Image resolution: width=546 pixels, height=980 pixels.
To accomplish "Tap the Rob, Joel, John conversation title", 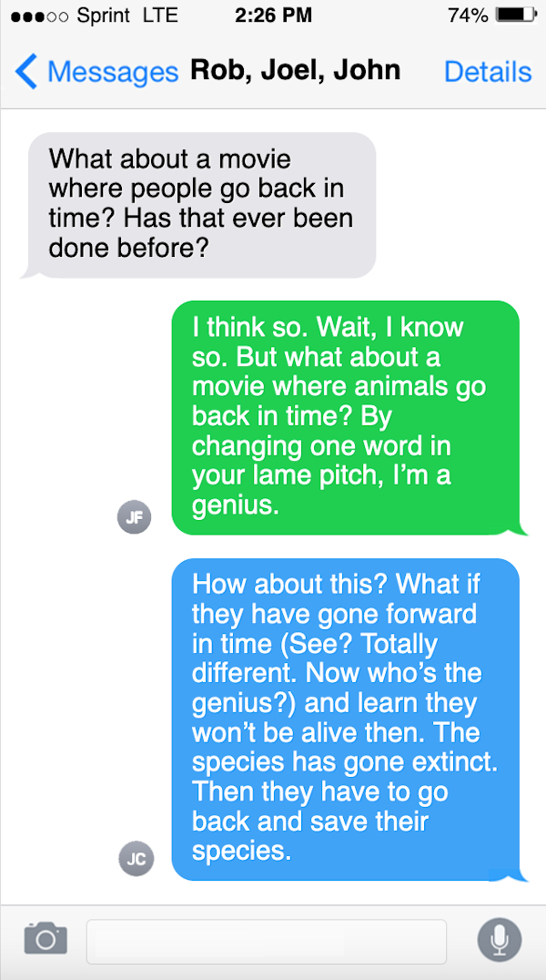I will tap(295, 70).
